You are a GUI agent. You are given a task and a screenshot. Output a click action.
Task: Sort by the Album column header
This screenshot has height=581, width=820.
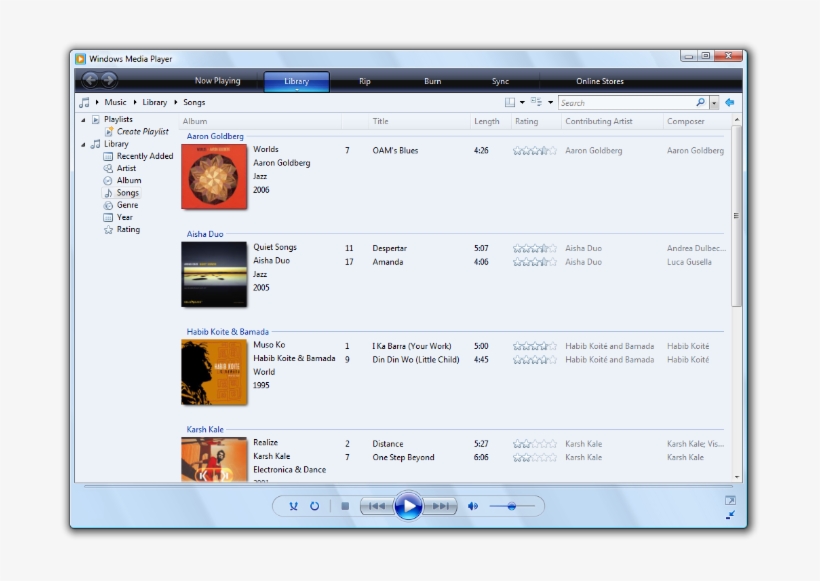(x=260, y=121)
